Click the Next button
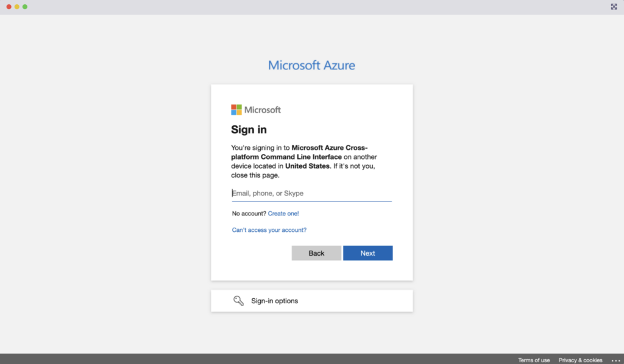Image resolution: width=624 pixels, height=364 pixels. click(367, 253)
